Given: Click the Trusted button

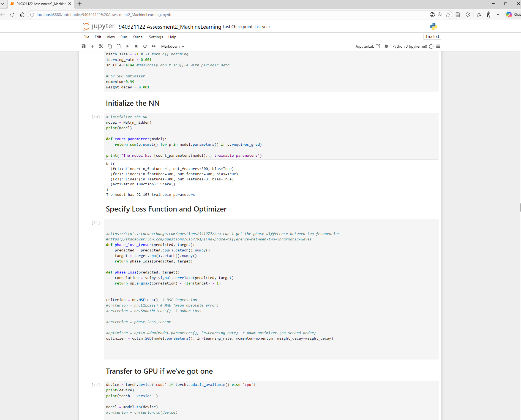Looking at the screenshot, I should (x=432, y=36).
